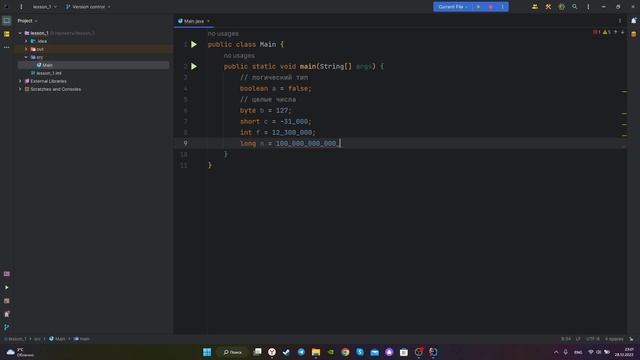Click src in breadcrumb bar
This screenshot has width=640, height=360.
point(37,339)
